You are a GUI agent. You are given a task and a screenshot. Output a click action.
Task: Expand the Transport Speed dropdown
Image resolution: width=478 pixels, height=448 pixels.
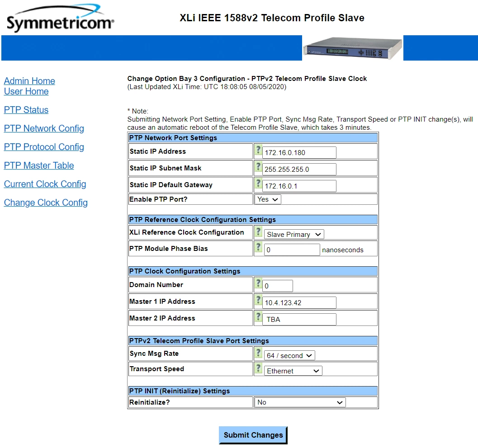point(293,371)
